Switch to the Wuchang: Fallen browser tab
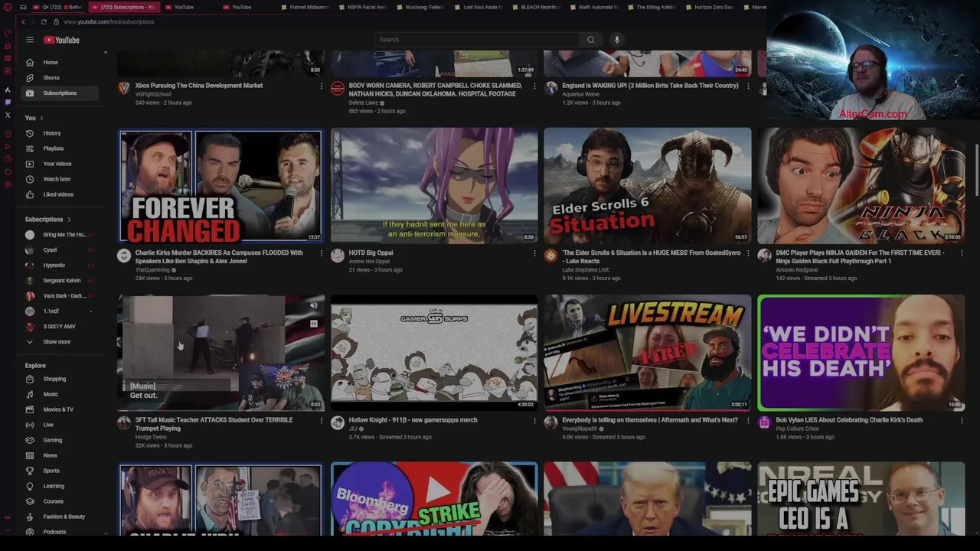The image size is (980, 551). pyautogui.click(x=420, y=7)
